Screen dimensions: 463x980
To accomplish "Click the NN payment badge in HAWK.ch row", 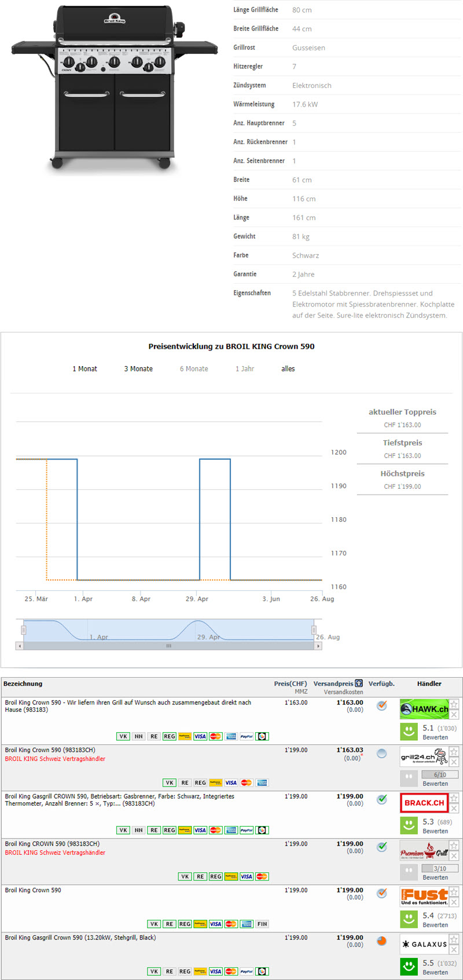I will (x=138, y=736).
